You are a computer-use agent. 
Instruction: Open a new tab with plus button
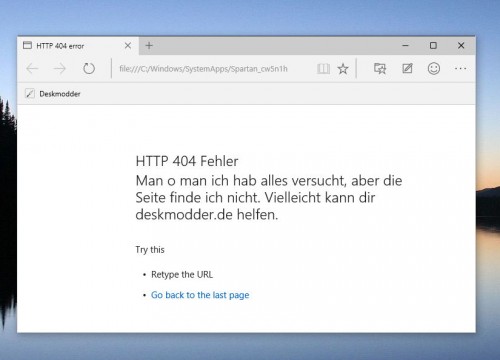point(149,46)
